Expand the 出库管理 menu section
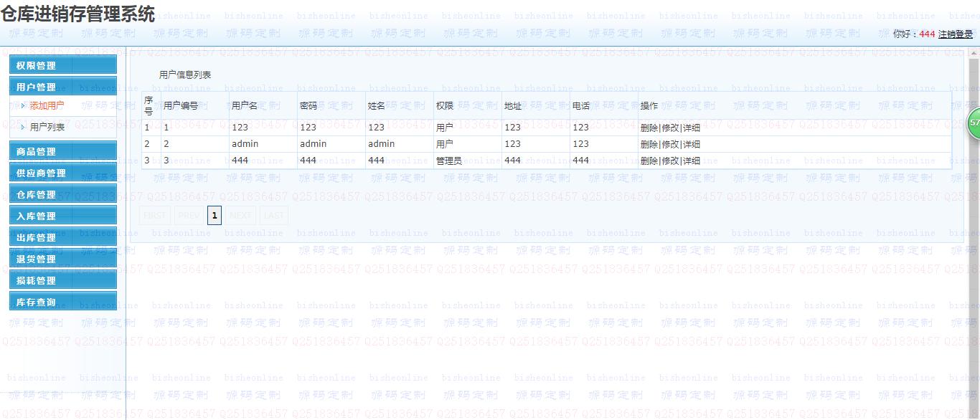 tap(62, 237)
